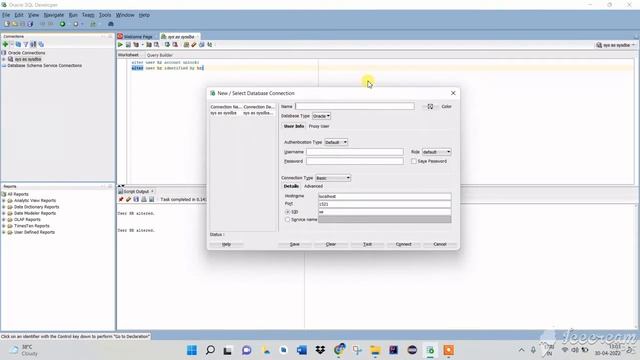640x360 pixels.
Task: Open Dropbox from the taskbar
Action: (320, 350)
